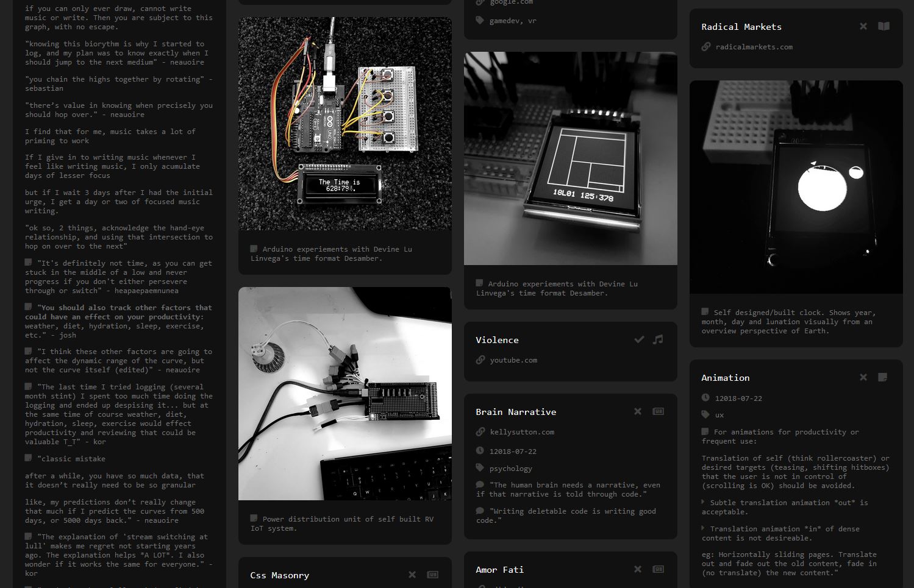
Task: Click the "you chain the highs together" quote
Action: click(x=119, y=83)
